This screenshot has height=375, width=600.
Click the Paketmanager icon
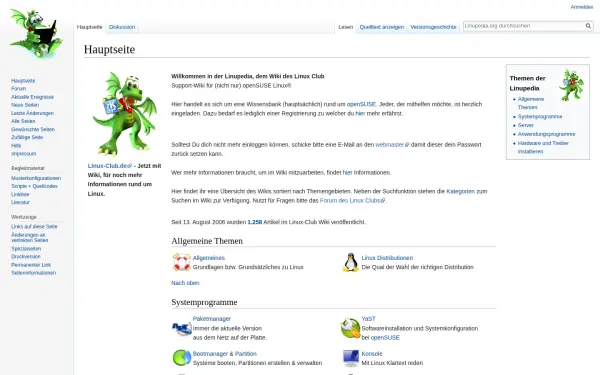[x=181, y=328]
